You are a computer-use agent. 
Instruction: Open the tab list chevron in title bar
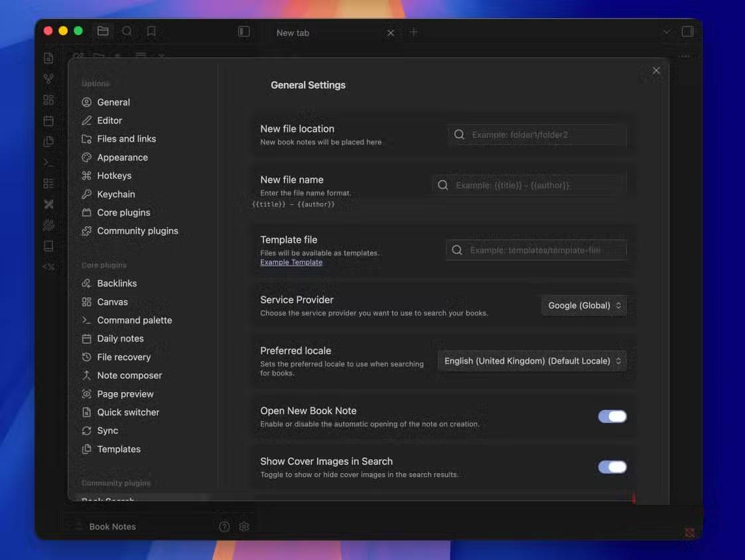667,32
